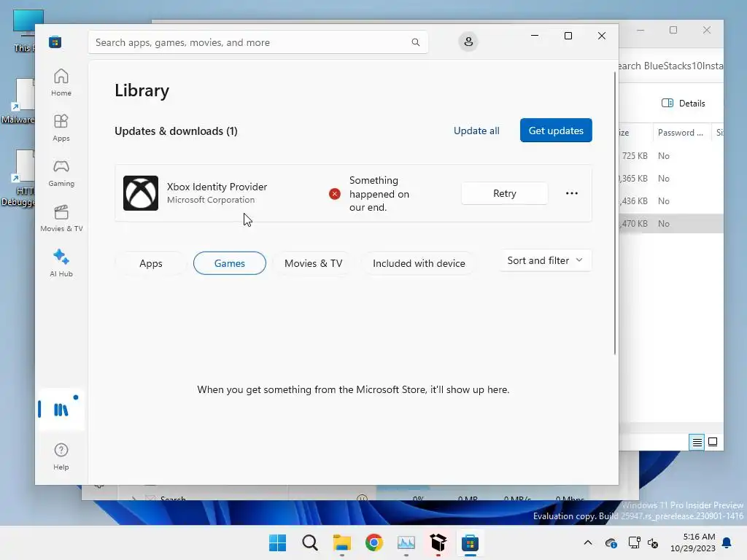
Task: Open the notification bell
Action: [x=727, y=542]
